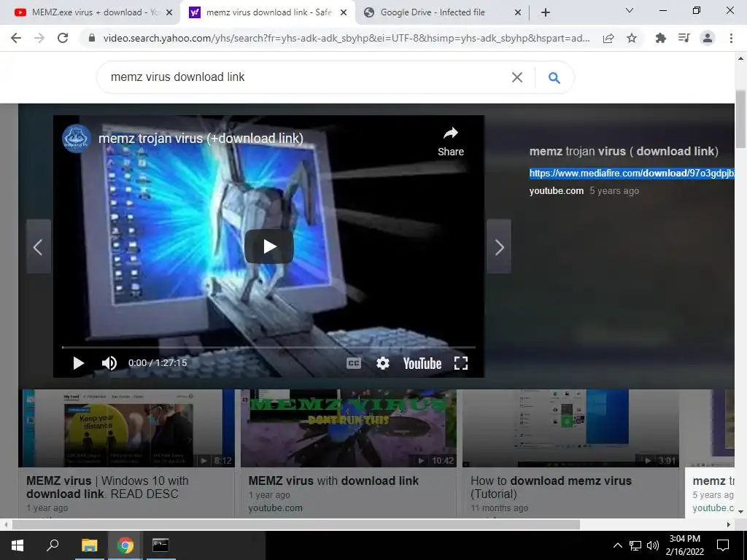Click youtube.com source under trojan virus title
The image size is (747, 560).
(557, 191)
